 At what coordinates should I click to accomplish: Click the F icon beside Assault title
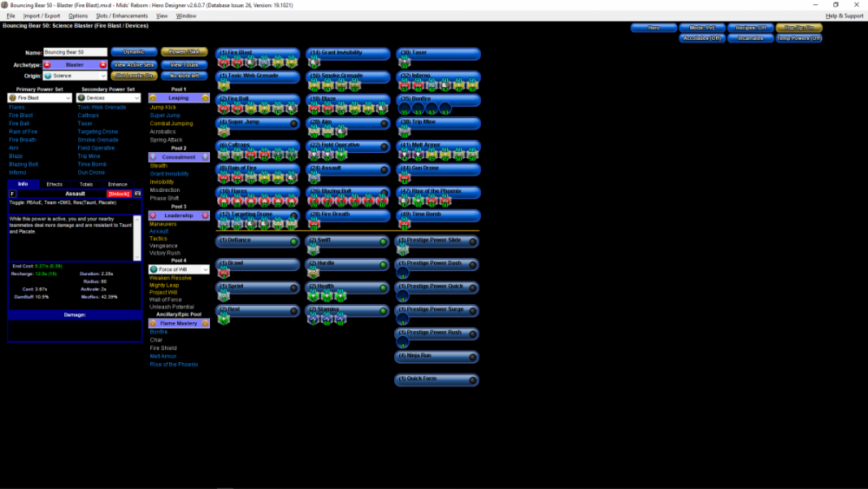click(12, 193)
